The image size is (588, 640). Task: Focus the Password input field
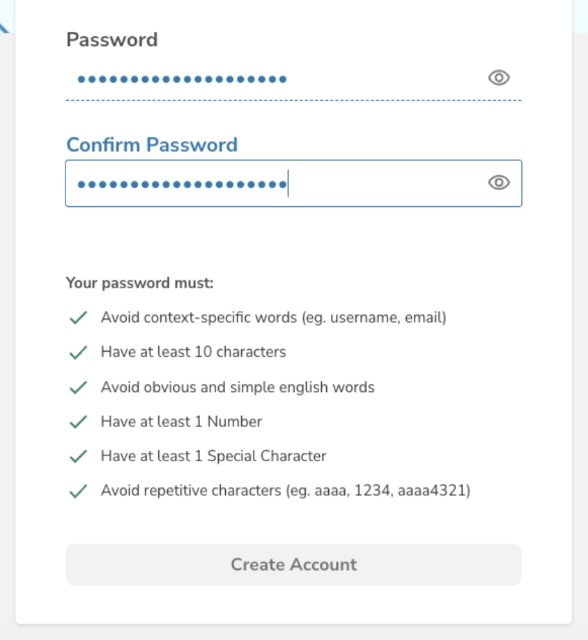click(293, 79)
